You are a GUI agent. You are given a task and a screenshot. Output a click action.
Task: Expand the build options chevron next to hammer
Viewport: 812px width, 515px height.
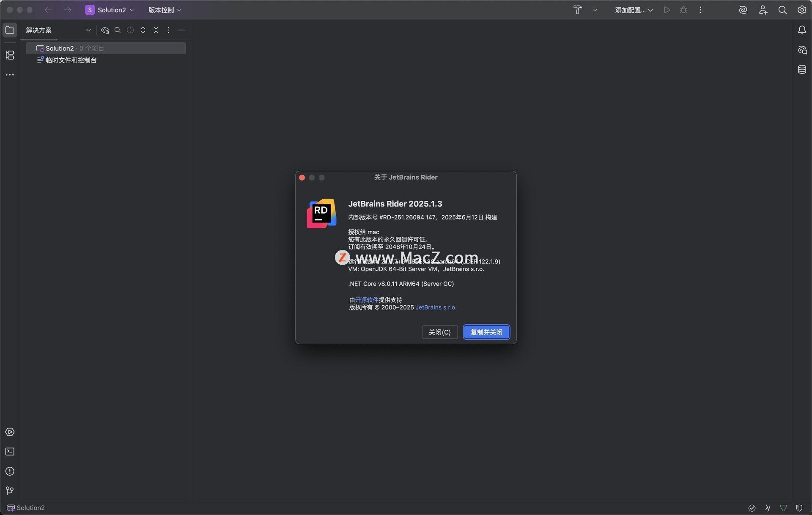click(595, 10)
